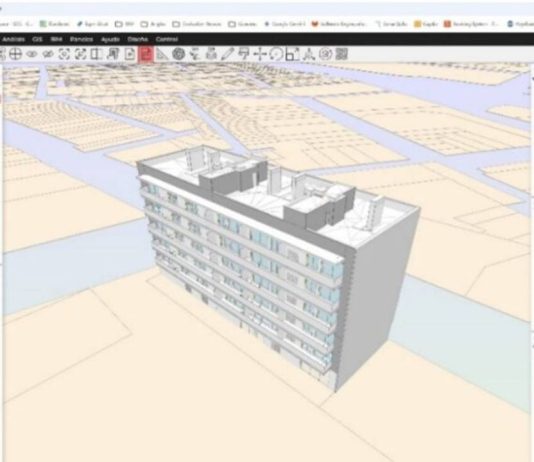Image resolution: width=534 pixels, height=462 pixels.
Task: Open the Control menu
Action: [167, 39]
